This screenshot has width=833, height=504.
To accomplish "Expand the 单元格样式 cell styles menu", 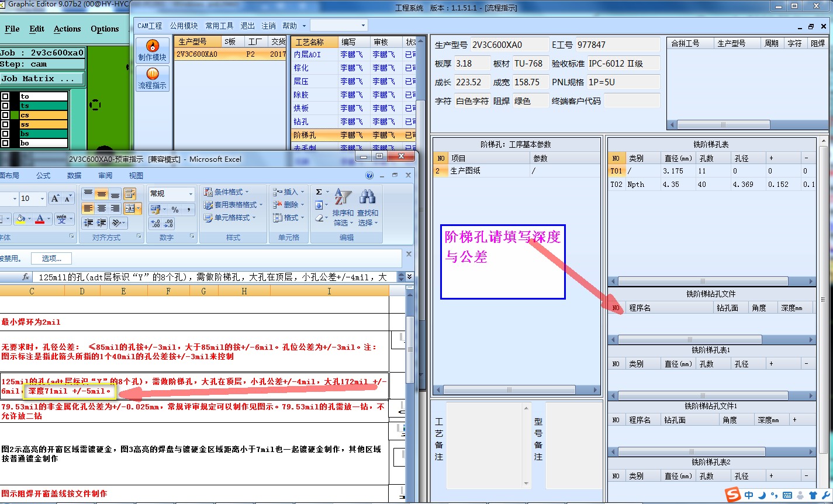I will pos(229,217).
